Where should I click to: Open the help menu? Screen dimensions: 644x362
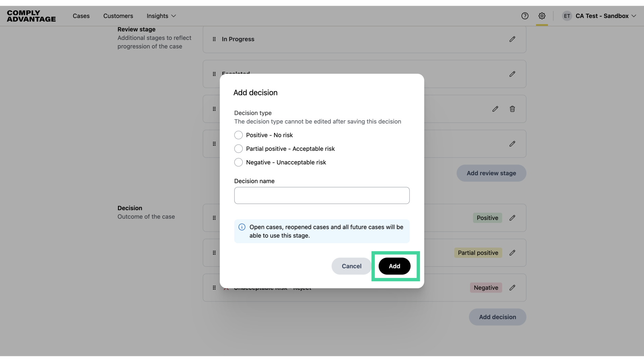click(525, 16)
